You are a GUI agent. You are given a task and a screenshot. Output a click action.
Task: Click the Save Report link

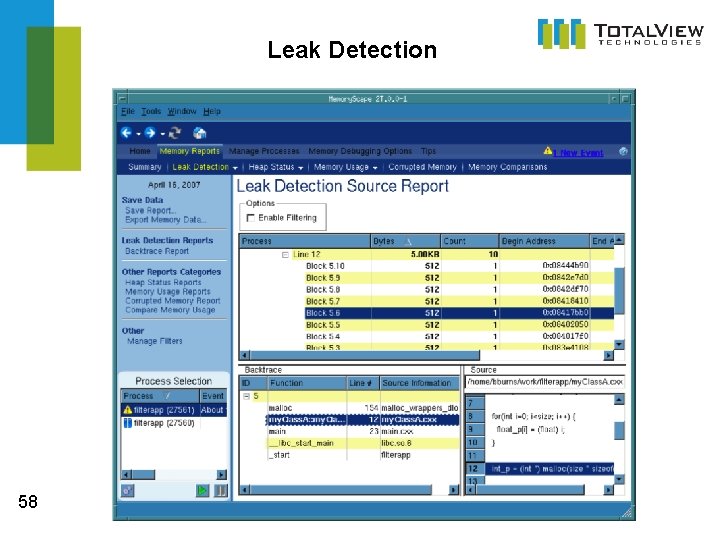pos(151,211)
